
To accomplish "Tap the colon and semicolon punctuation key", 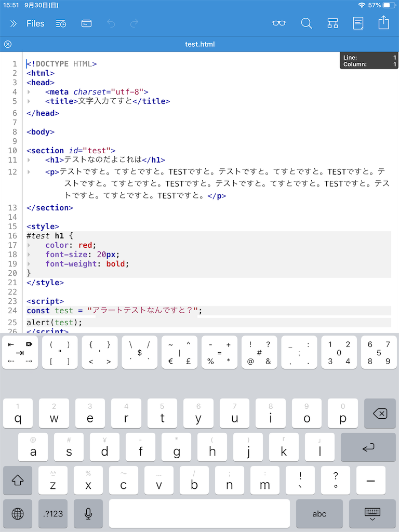I will pos(299,352).
